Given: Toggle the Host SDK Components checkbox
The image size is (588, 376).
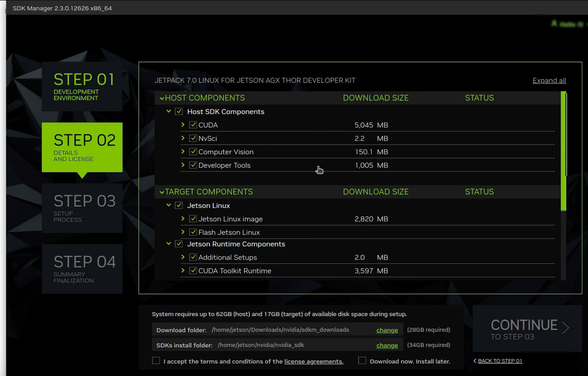Looking at the screenshot, I should [x=179, y=112].
